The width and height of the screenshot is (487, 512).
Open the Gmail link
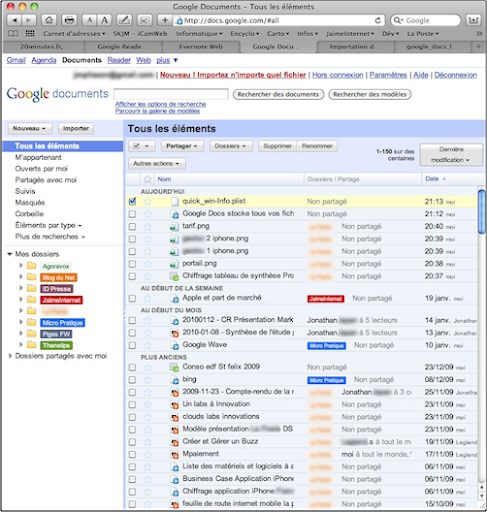(16, 60)
